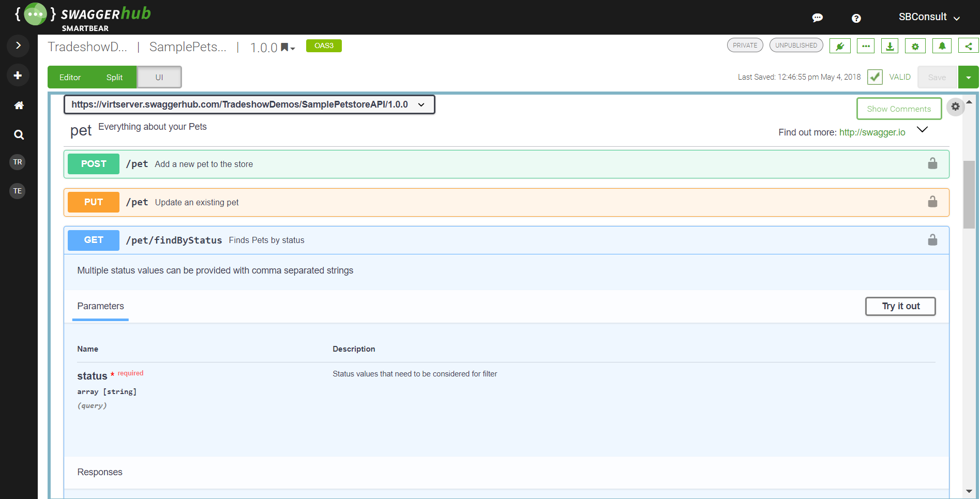
Task: Open the TR organization avatar
Action: (18, 162)
